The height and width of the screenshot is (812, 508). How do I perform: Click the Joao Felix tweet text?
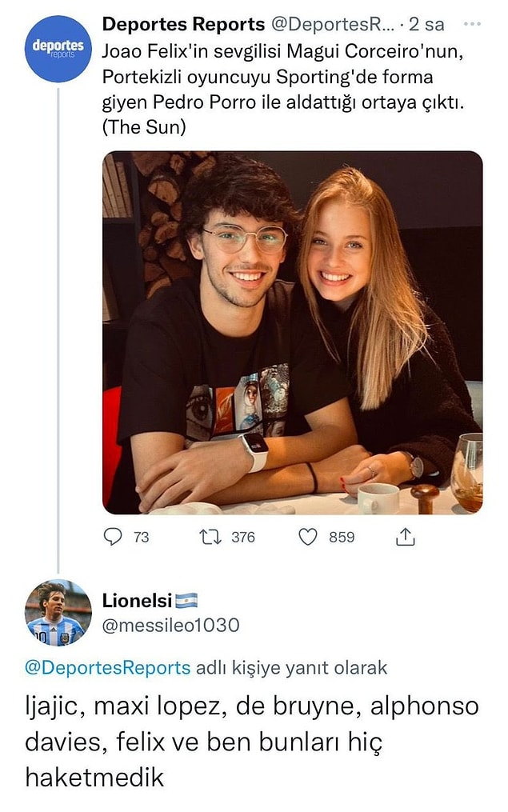pos(283,89)
